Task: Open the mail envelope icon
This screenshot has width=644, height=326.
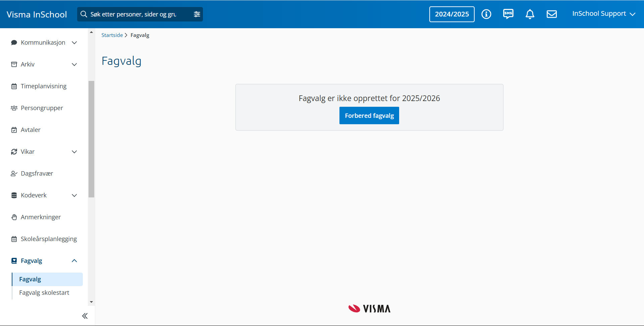Action: 552,14
